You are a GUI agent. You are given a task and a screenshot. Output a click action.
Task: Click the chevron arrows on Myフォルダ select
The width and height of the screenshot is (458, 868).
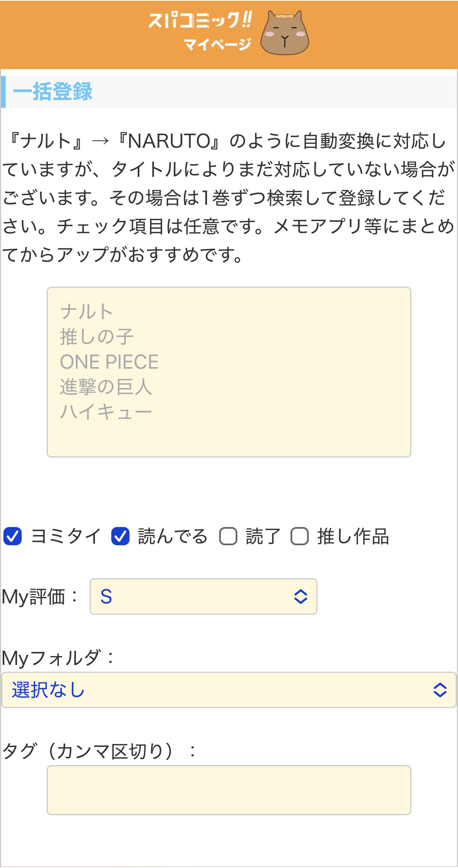click(x=440, y=690)
